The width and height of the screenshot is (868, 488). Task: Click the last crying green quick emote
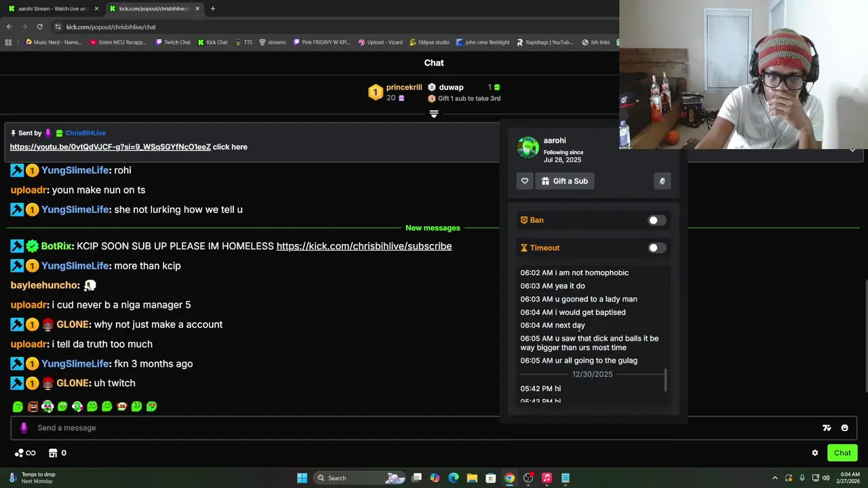pos(151,407)
